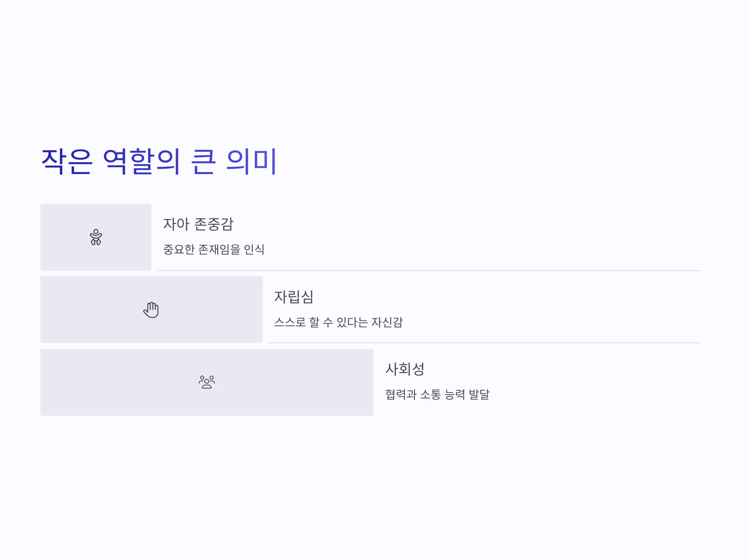
Task: Click the gray block behind the people icon
Action: (x=207, y=382)
